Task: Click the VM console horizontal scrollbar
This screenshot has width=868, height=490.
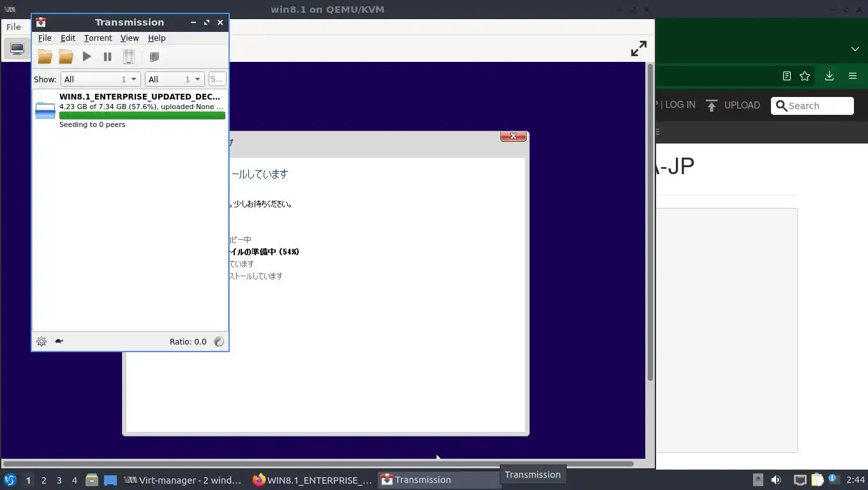Action: pos(318,464)
